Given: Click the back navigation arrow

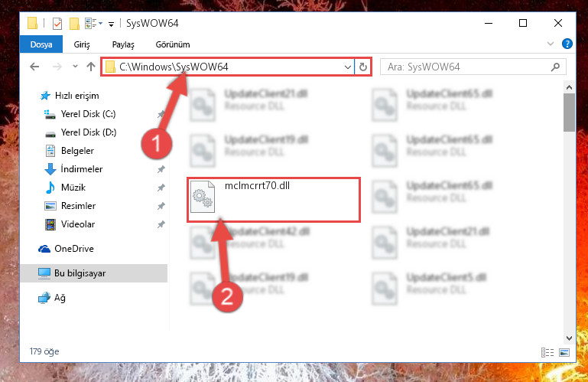Looking at the screenshot, I should (x=34, y=67).
